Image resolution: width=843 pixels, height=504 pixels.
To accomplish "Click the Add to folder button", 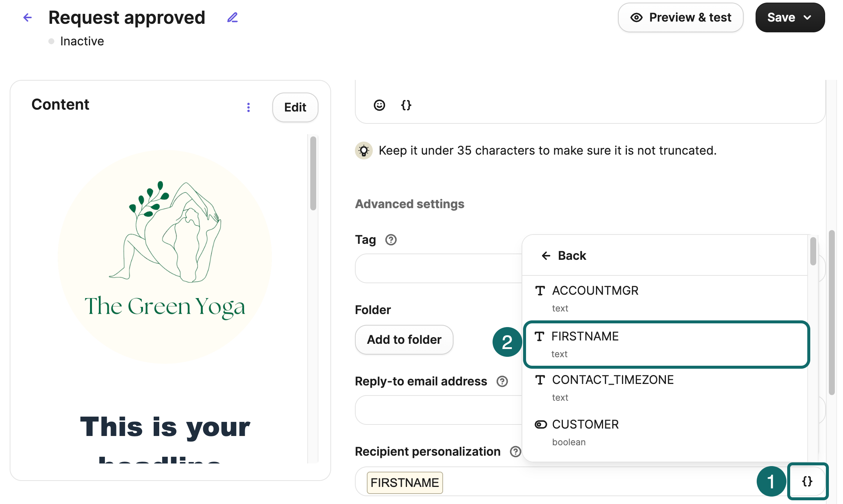I will [404, 340].
